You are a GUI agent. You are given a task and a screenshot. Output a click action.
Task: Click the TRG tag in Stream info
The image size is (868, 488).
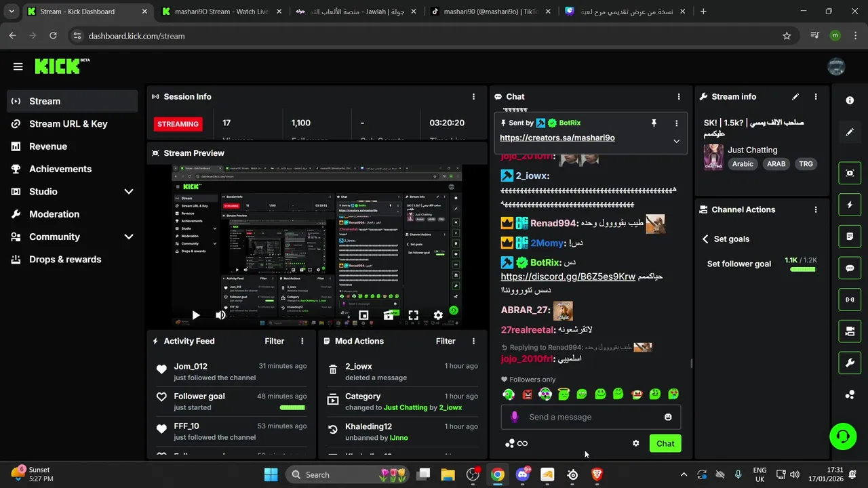[806, 164]
